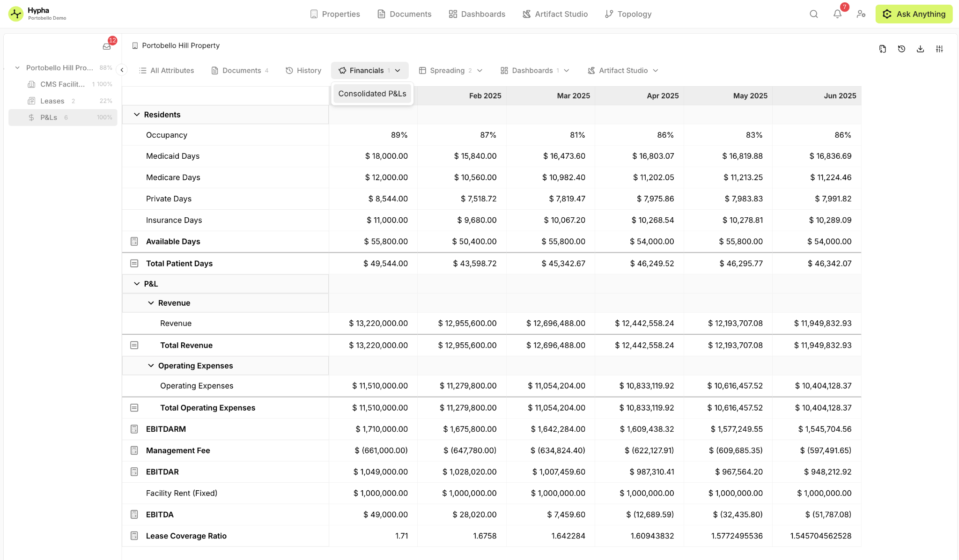Open the user settings icon
This screenshot has width=959, height=560.
click(x=861, y=14)
